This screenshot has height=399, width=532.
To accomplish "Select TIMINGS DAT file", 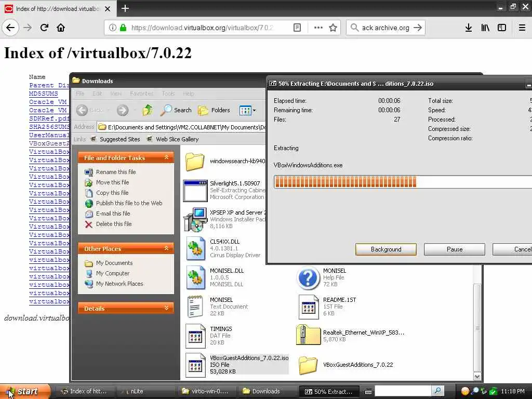I will [x=209, y=336].
